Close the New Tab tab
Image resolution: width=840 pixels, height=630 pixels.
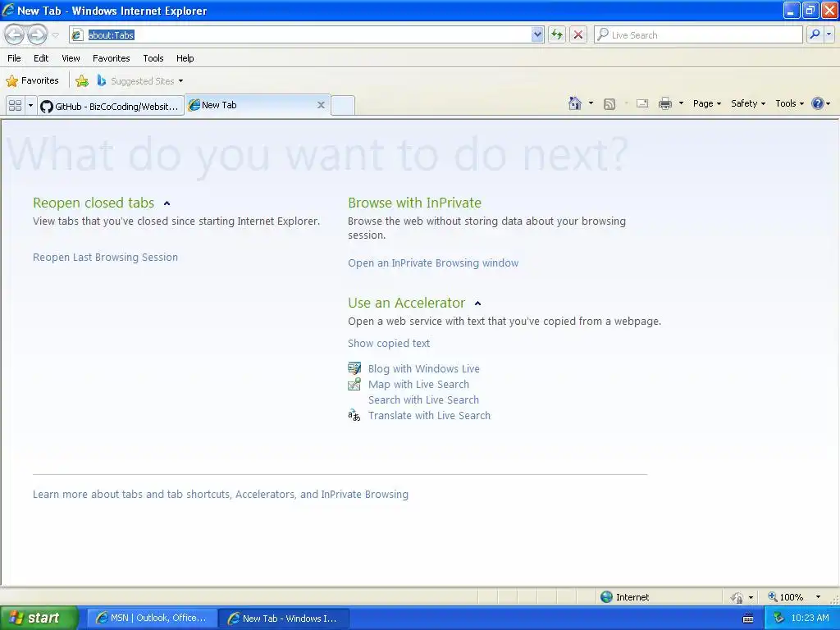pyautogui.click(x=321, y=105)
